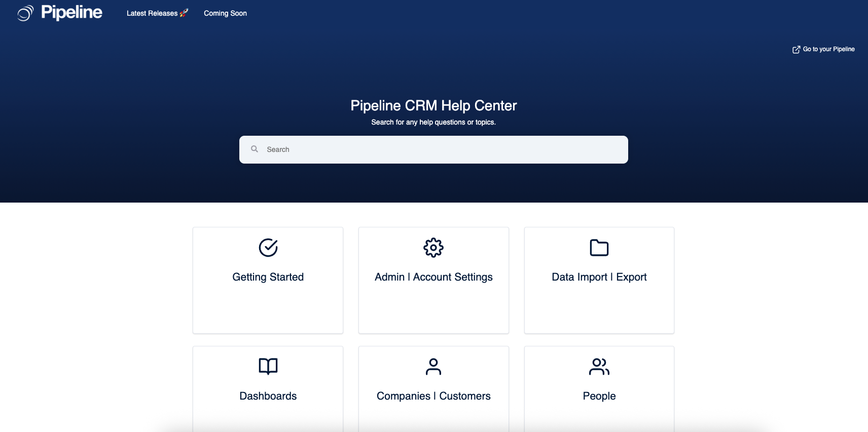Open the Latest Releases page
This screenshot has width=868, height=432.
point(157,13)
